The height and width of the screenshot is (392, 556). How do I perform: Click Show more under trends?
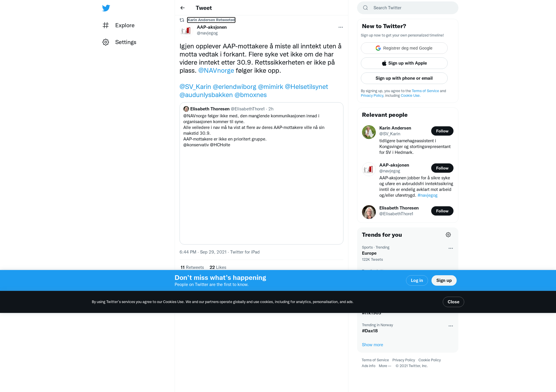tap(372, 345)
